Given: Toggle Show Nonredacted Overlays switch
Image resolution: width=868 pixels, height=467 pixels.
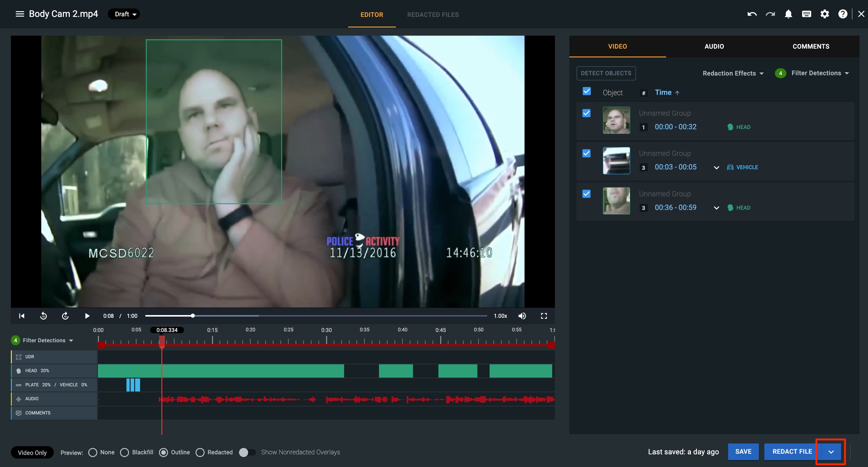Looking at the screenshot, I should pyautogui.click(x=247, y=452).
